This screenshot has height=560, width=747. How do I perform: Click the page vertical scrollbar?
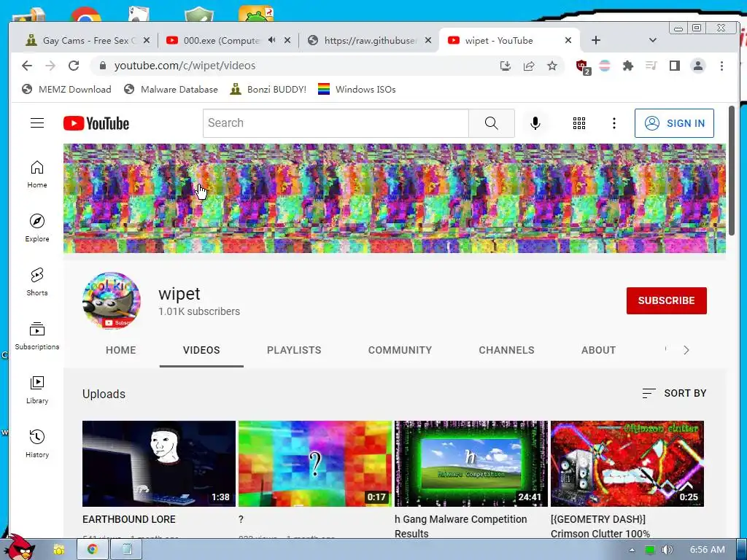731,171
